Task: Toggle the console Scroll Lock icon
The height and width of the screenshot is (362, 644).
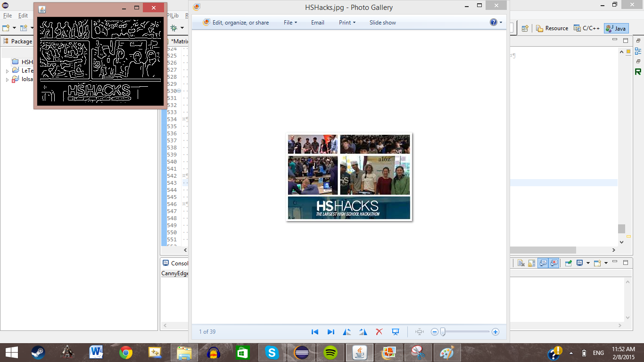Action: 531,263
